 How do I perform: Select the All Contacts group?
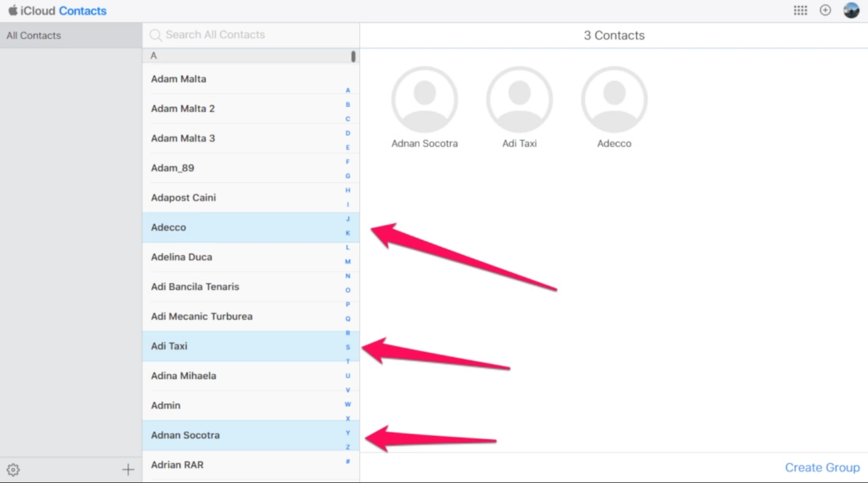point(34,35)
